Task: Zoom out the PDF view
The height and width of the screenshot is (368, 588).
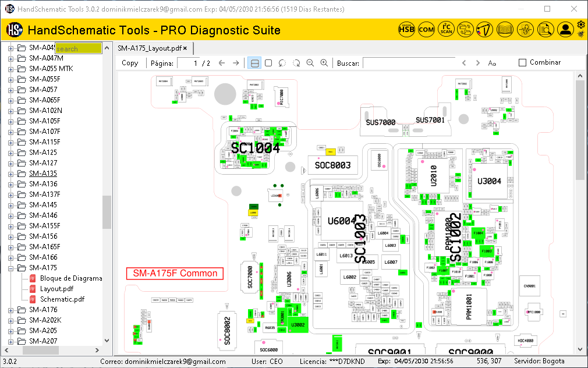Action: pyautogui.click(x=310, y=63)
